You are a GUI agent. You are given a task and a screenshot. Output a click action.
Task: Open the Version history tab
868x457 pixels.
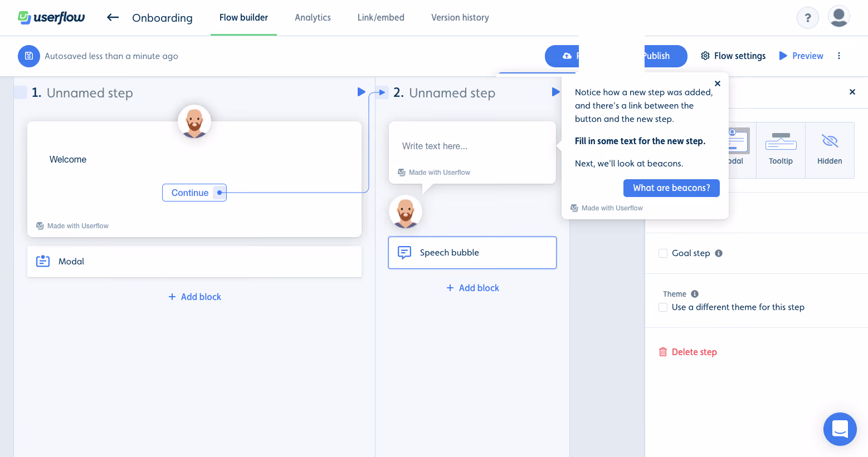(460, 18)
